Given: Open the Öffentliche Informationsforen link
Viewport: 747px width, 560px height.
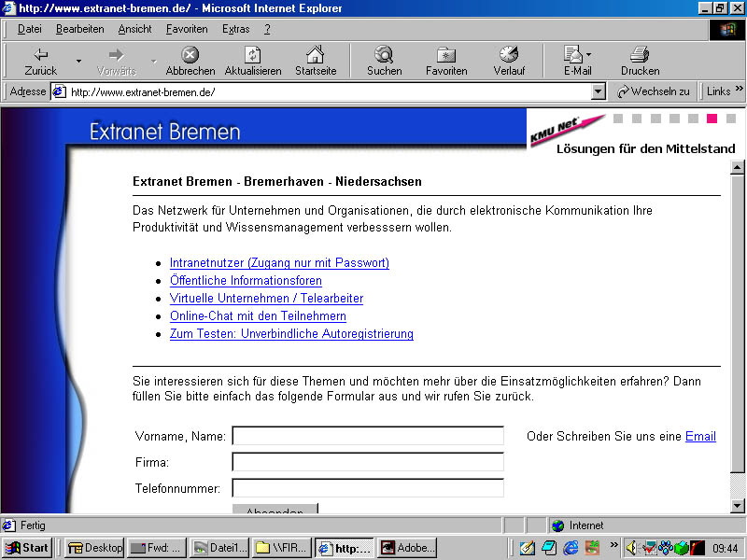Looking at the screenshot, I should (x=246, y=281).
